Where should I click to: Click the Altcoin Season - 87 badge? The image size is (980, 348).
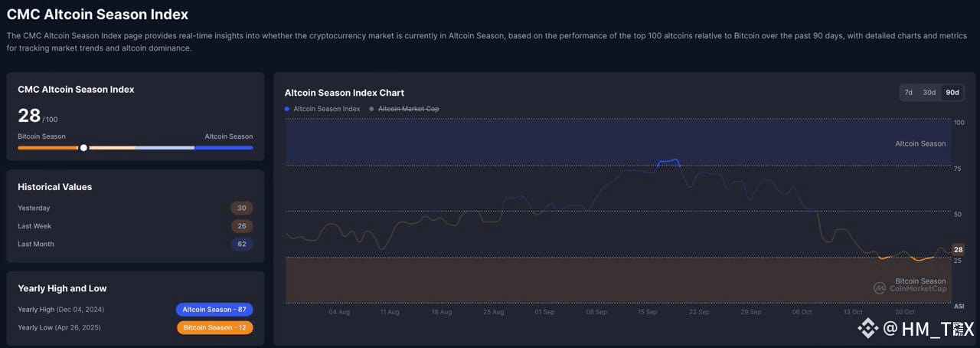point(214,310)
